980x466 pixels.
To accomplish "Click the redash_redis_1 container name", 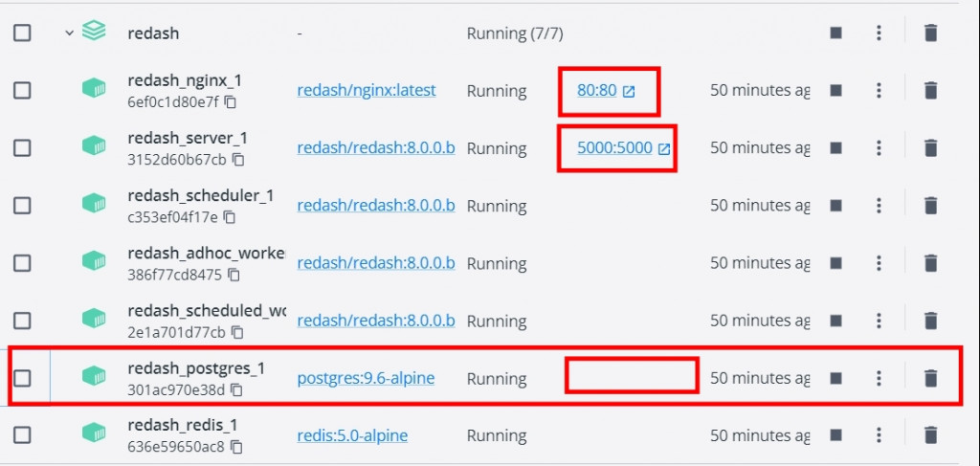I will [x=183, y=426].
